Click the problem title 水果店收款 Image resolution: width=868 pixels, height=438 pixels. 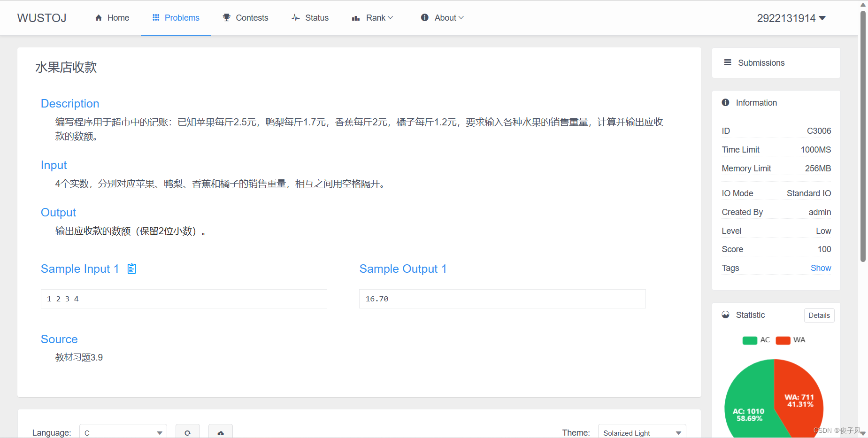tap(66, 67)
